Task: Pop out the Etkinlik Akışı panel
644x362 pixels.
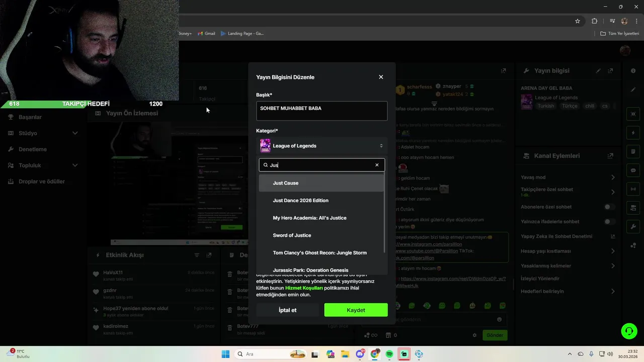Action: point(209,255)
